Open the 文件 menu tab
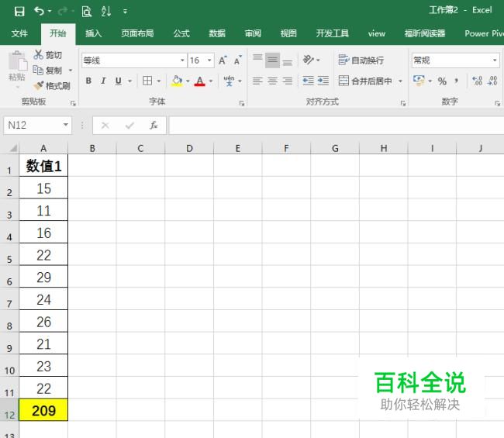The width and height of the screenshot is (504, 438). (x=19, y=33)
